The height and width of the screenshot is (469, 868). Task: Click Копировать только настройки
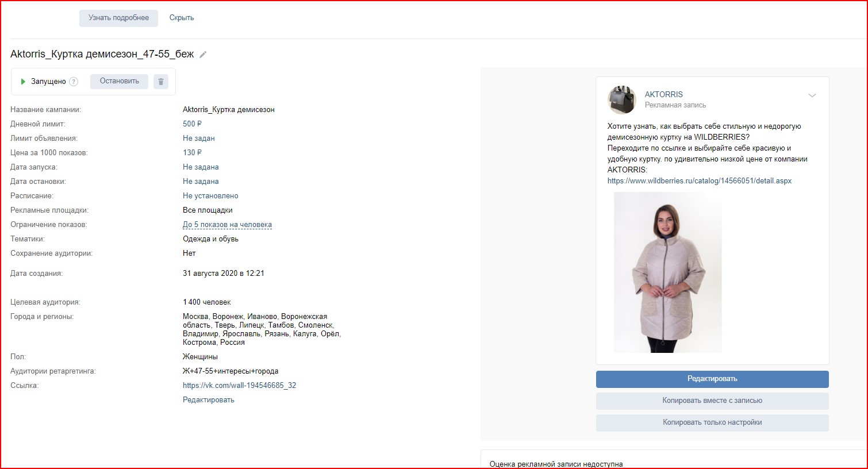click(712, 422)
